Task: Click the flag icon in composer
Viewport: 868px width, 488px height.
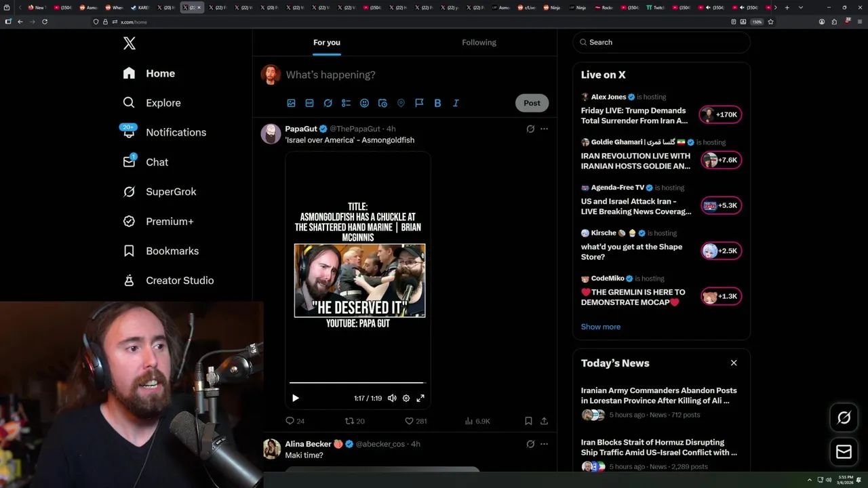Action: pos(419,103)
